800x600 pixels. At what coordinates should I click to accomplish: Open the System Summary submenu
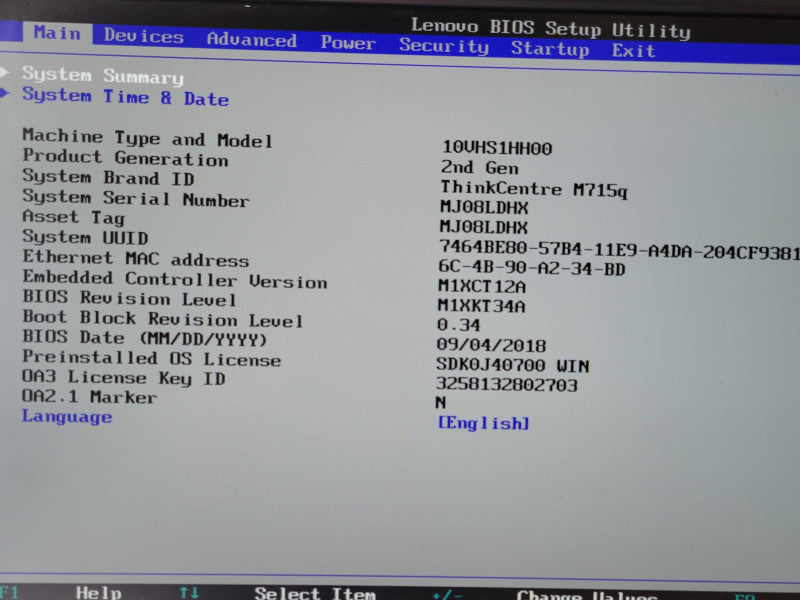(103, 76)
